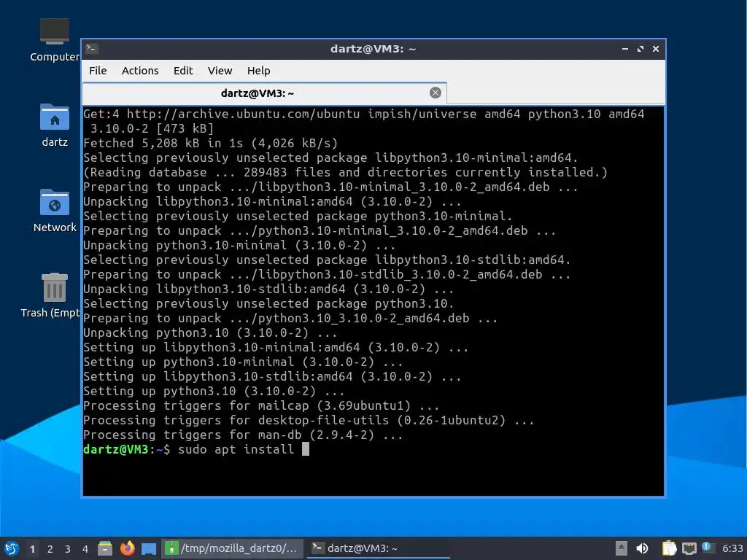Switch to workspace 4 in the pager
Viewport: 747px width, 560px height.
tap(85, 549)
